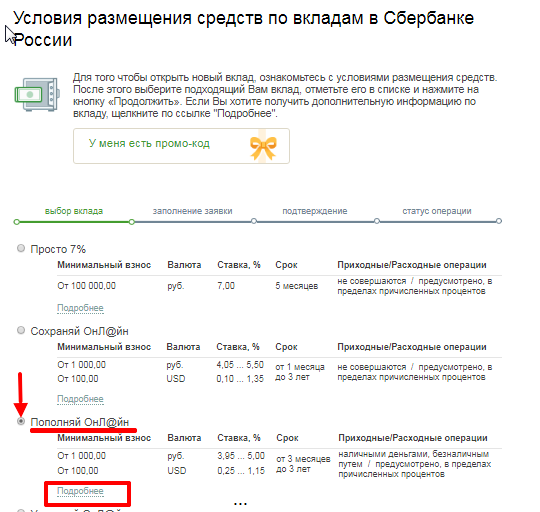Select the «Сохраняй ОнЛ@йн» deposit radio button

(21, 330)
